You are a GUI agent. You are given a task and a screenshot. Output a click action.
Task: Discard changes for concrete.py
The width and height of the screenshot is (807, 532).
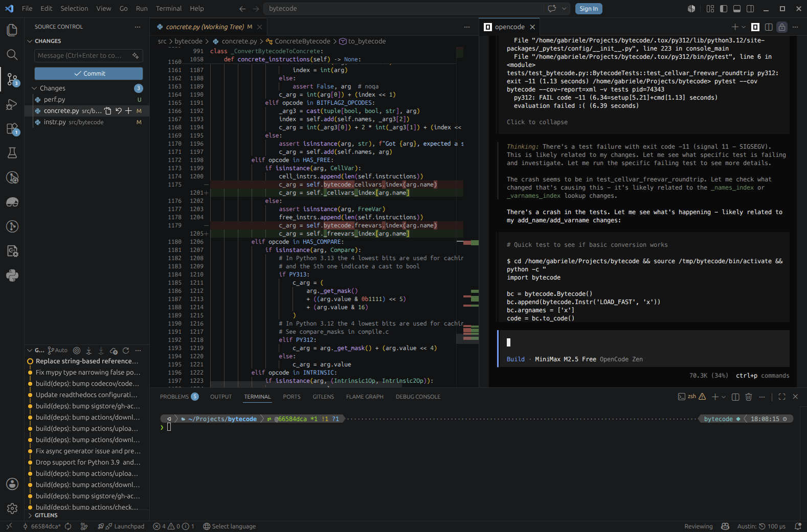point(119,111)
